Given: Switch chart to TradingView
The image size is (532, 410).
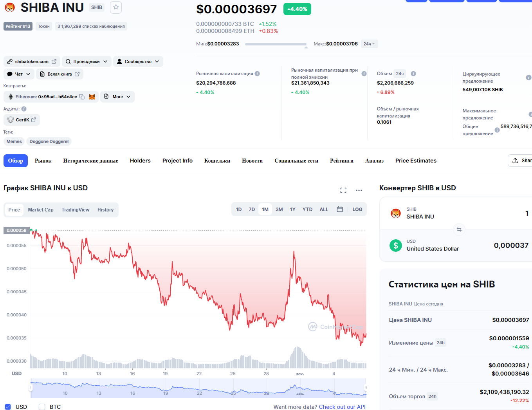Looking at the screenshot, I should (76, 210).
